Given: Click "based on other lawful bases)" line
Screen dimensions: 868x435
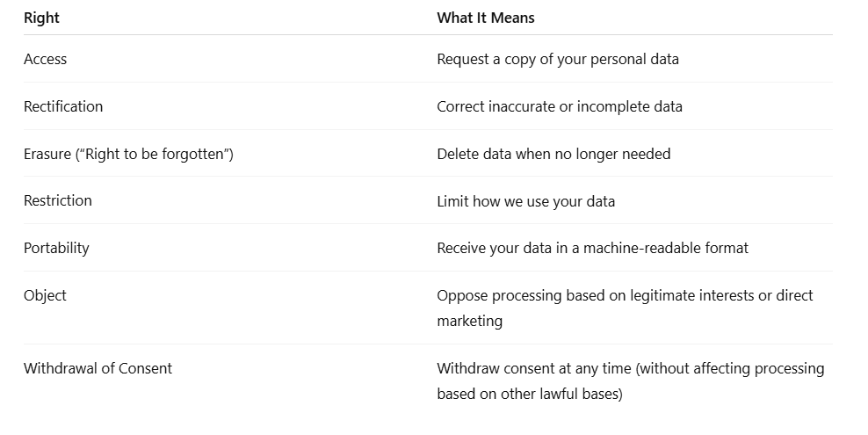Looking at the screenshot, I should coord(529,394).
